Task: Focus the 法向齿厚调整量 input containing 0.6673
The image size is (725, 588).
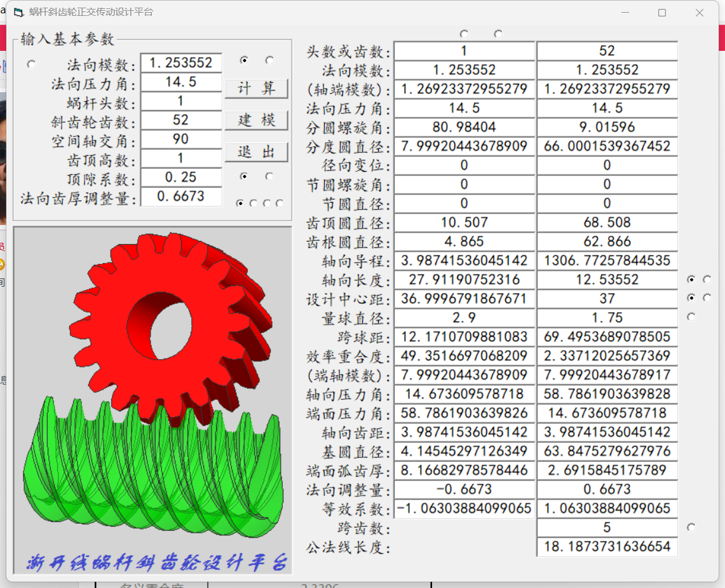Action: [x=181, y=196]
